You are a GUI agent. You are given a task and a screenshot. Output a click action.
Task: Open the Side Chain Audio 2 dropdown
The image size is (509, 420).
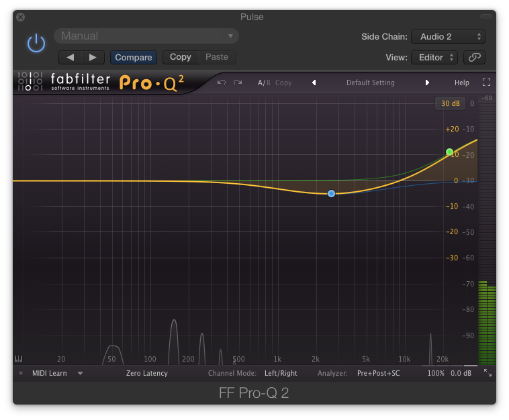448,37
